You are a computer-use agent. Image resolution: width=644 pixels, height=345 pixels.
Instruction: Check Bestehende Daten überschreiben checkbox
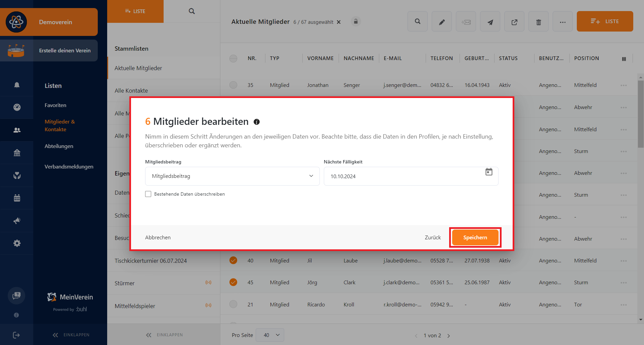148,194
